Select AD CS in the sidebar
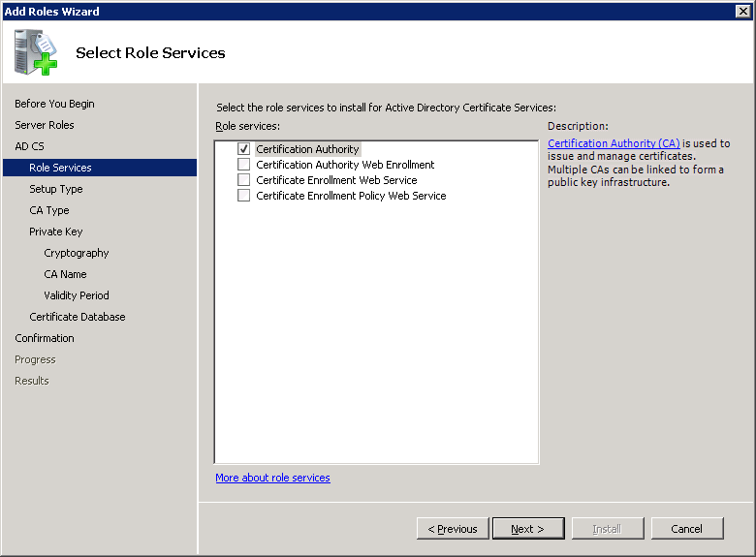This screenshot has height=557, width=756. [x=29, y=146]
